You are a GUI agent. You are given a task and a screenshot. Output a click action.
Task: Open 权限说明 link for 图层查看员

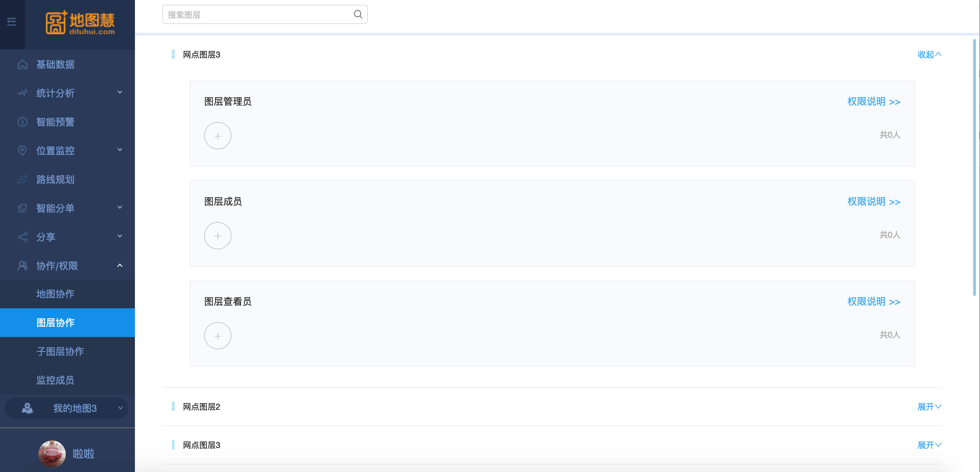pyautogui.click(x=874, y=302)
